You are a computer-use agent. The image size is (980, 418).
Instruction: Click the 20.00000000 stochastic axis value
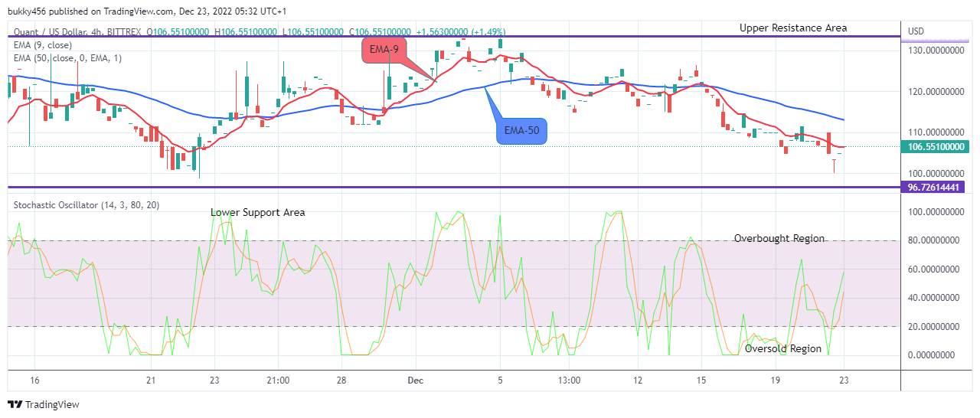pyautogui.click(x=933, y=326)
